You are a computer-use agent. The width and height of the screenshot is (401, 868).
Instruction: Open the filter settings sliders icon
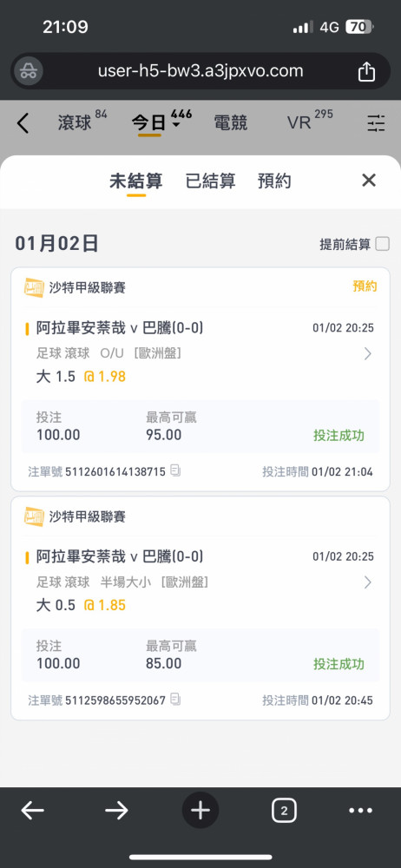(x=376, y=123)
